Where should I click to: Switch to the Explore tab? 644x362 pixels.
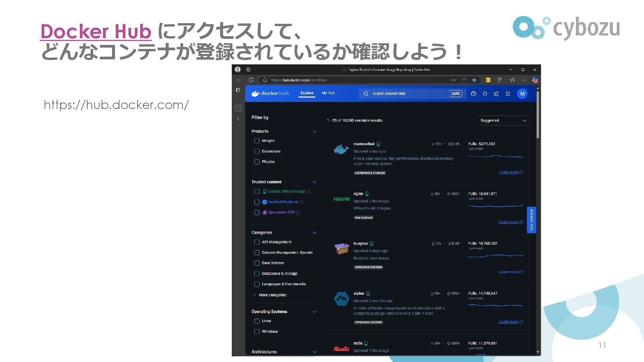[x=307, y=93]
